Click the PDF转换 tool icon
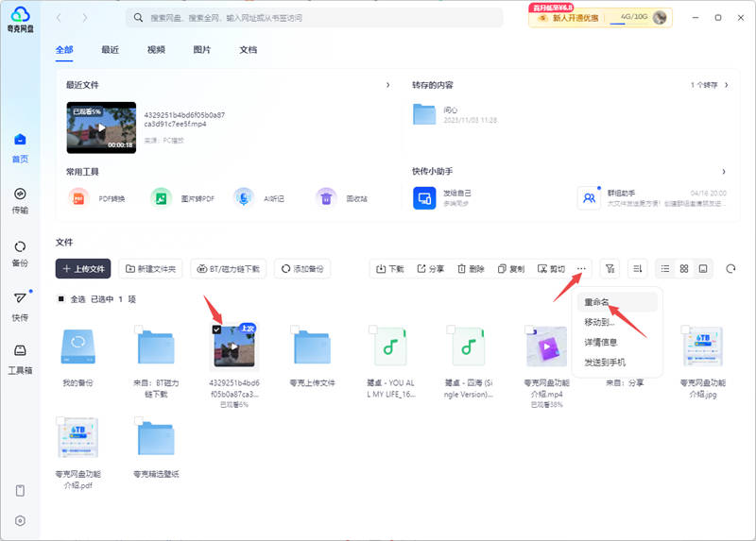This screenshot has height=541, width=756. [x=77, y=198]
